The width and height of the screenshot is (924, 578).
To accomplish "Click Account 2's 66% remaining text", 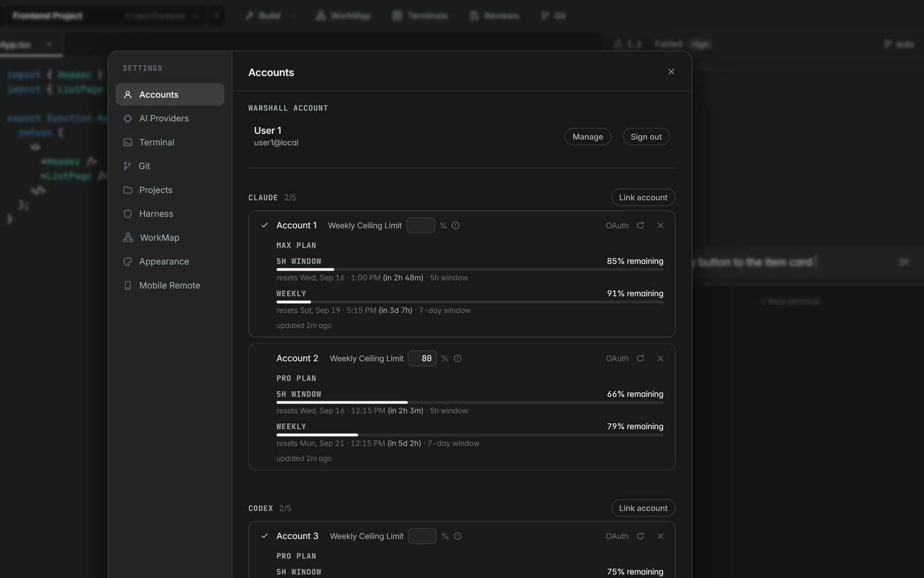I will tap(635, 394).
